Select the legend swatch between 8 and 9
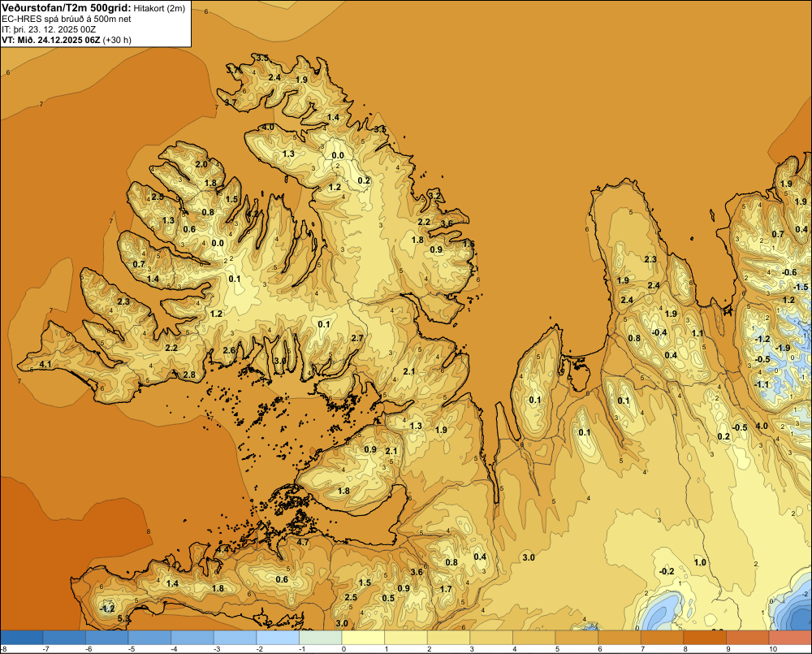The width and height of the screenshot is (812, 654). pos(705,638)
